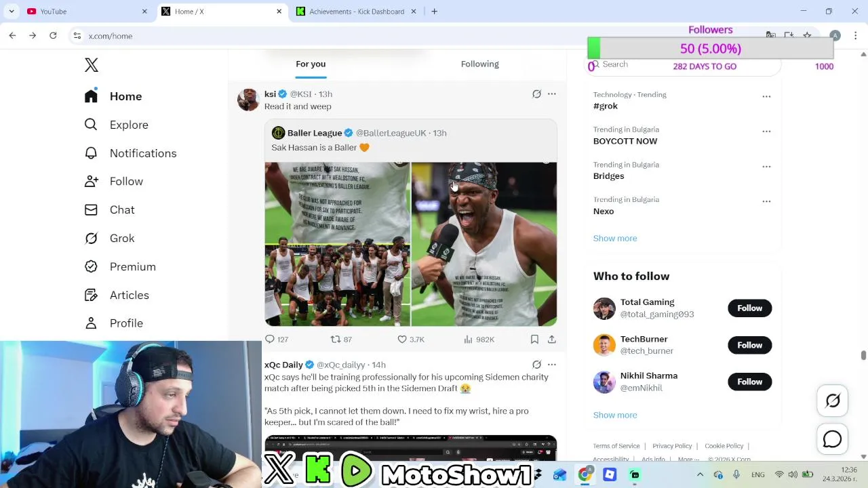
Task: Open the Baller League quoted post header
Action: (359, 133)
